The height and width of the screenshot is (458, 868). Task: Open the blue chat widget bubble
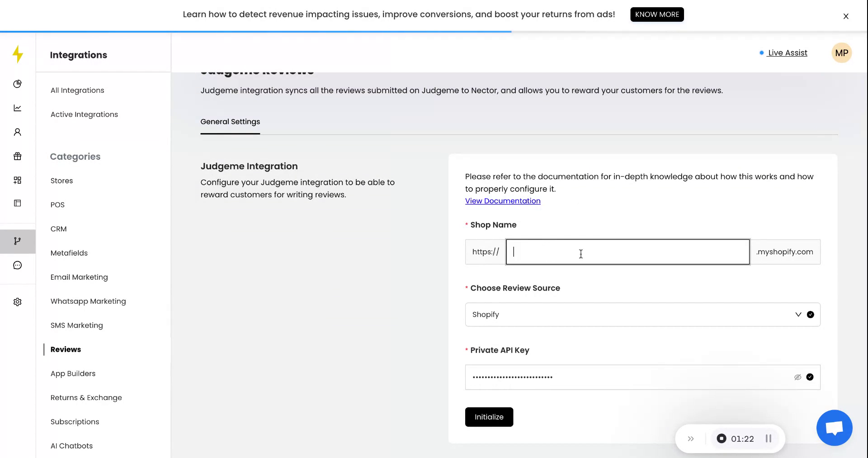click(834, 428)
